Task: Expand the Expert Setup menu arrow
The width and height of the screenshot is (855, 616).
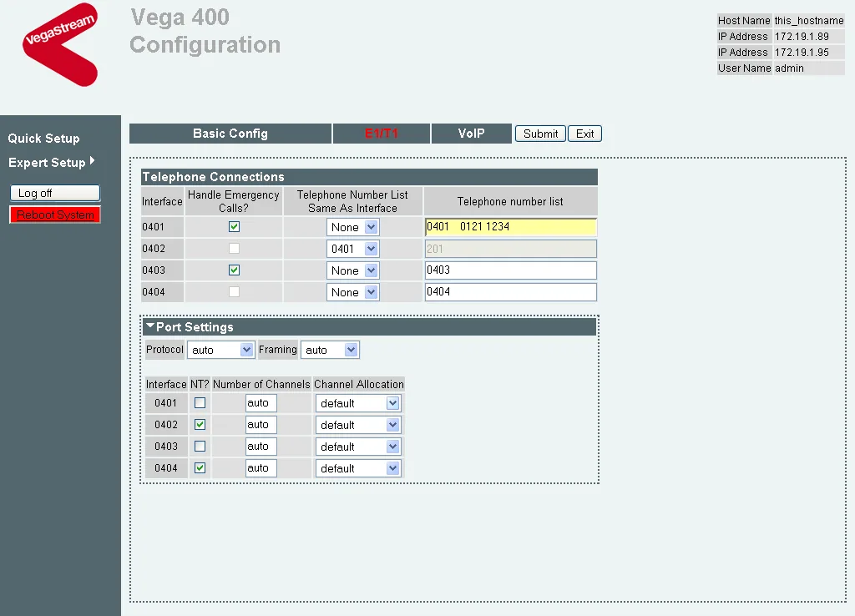Action: pyautogui.click(x=92, y=161)
